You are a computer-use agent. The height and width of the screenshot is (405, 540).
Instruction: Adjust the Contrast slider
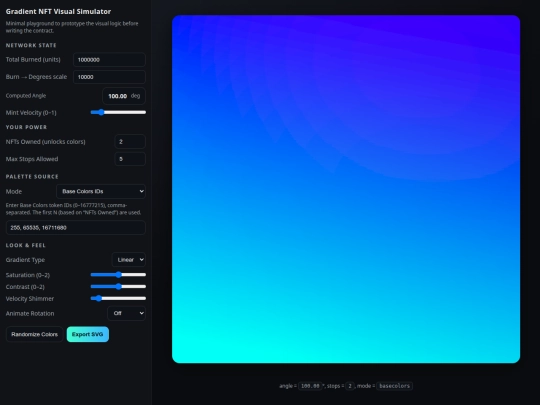click(x=118, y=287)
